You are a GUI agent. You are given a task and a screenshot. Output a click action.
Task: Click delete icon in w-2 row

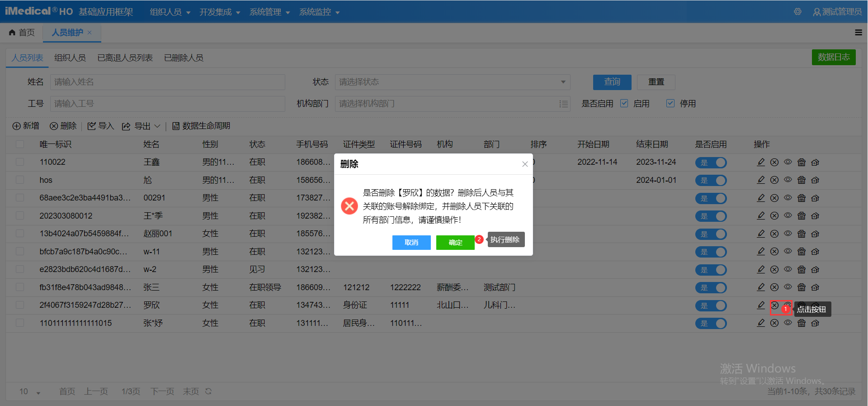pos(774,270)
